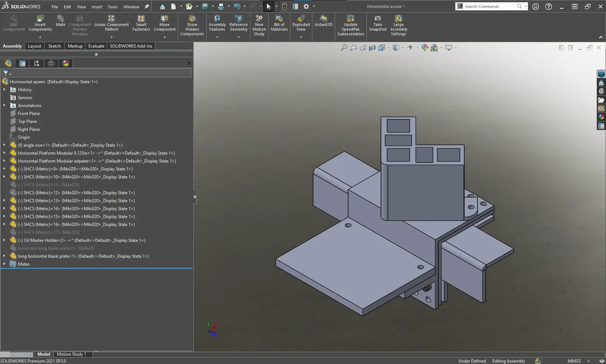
Task: Open the Section View tool
Action: (372, 48)
